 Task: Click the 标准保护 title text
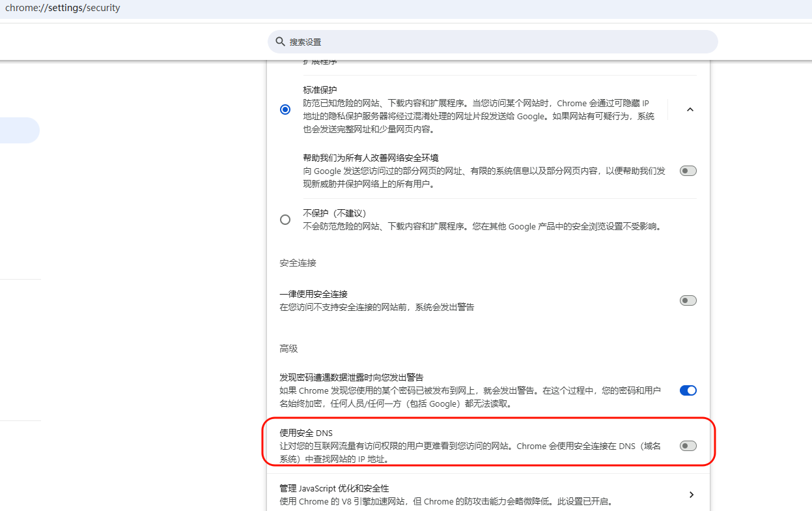(x=320, y=90)
